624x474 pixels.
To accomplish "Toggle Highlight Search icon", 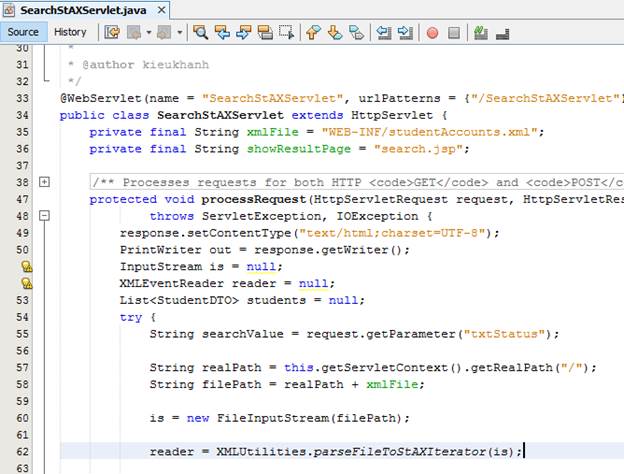I will 265,32.
